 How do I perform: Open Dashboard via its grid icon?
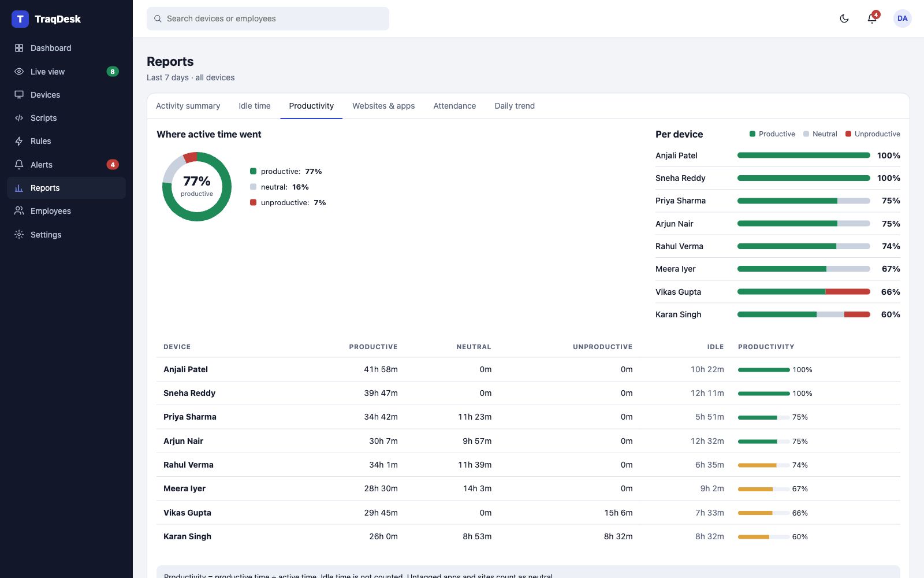[19, 48]
